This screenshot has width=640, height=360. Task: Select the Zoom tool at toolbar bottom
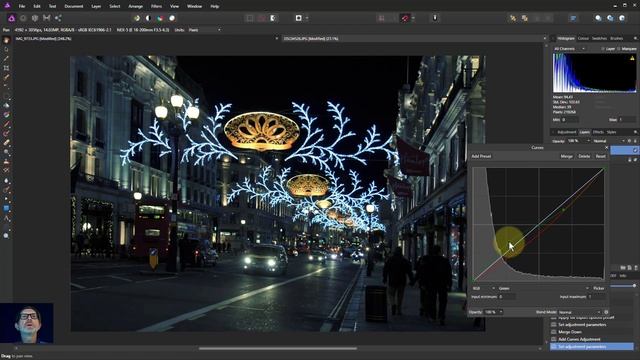[x=6, y=236]
